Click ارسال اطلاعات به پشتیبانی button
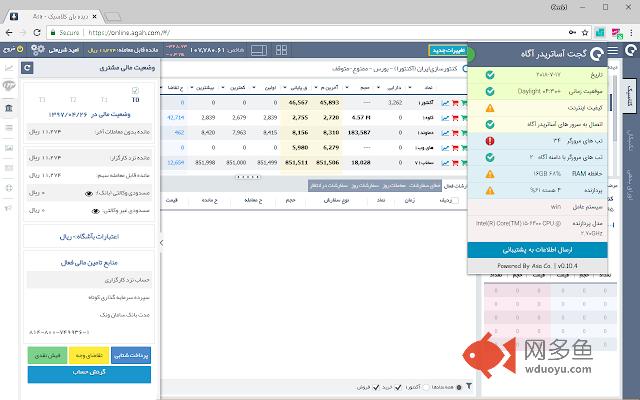The image size is (640, 400). click(x=537, y=250)
